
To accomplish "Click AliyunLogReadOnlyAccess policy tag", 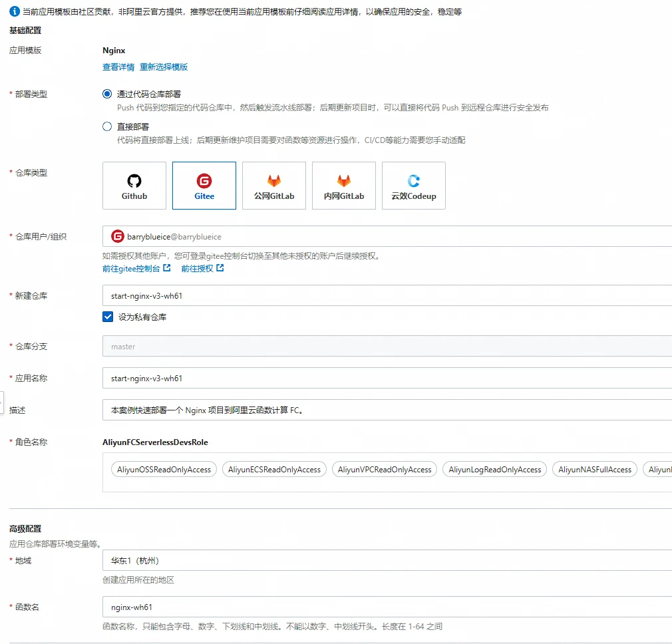I will point(495,470).
